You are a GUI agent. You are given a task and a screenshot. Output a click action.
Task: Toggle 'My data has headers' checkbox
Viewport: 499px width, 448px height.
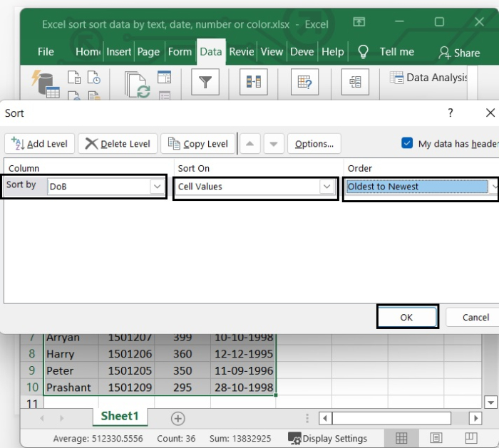click(407, 143)
